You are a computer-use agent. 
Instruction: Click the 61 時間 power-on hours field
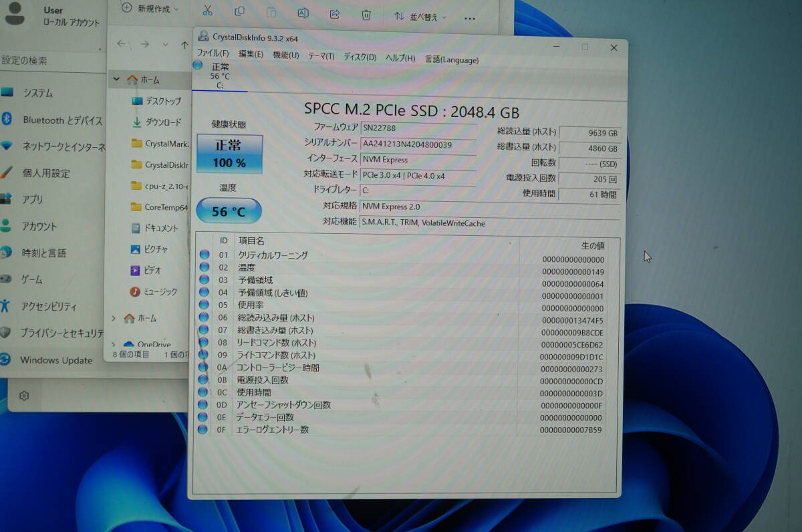[x=589, y=194]
